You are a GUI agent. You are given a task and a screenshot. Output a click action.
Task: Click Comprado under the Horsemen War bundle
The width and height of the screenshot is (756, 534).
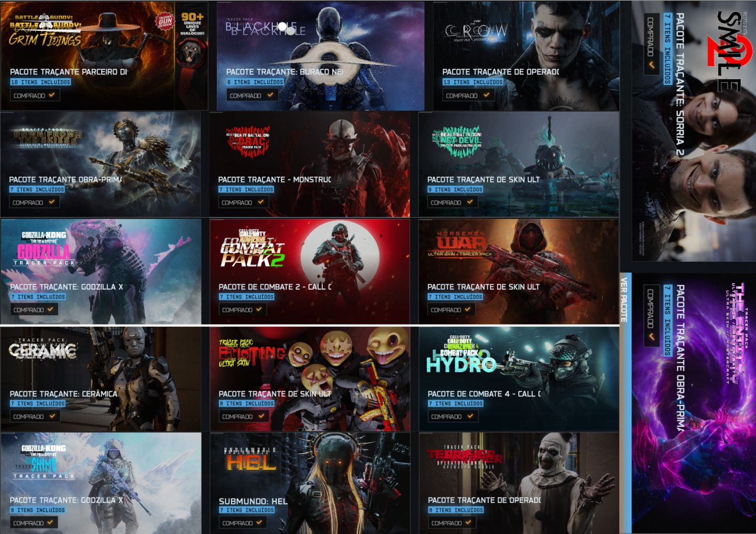(451, 309)
